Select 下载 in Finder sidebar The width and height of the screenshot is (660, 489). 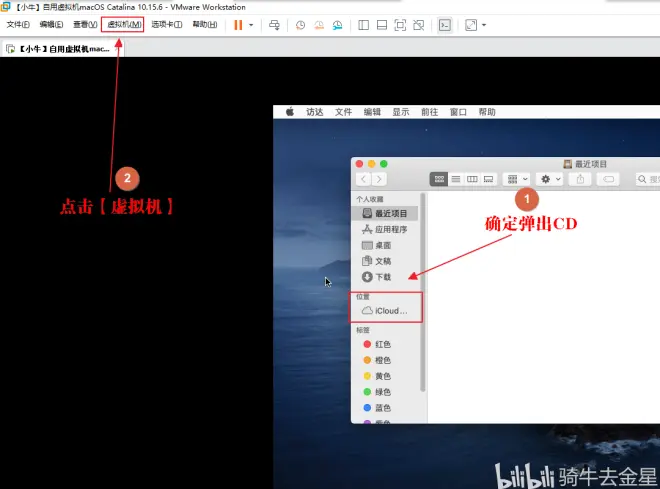tap(385, 277)
